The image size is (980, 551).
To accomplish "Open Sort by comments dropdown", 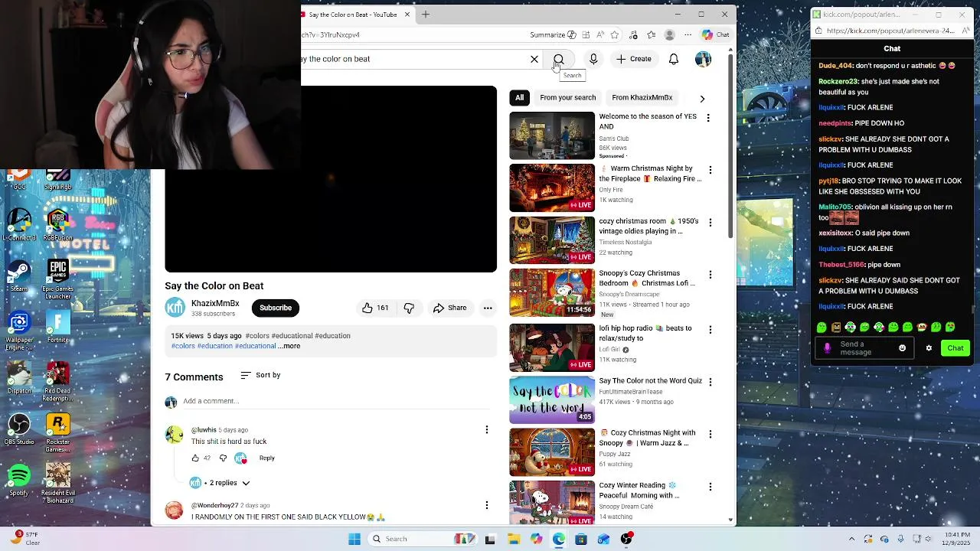I will [261, 375].
